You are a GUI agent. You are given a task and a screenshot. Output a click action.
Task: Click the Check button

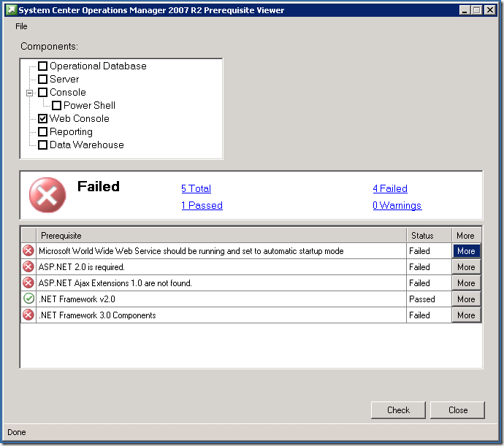click(x=398, y=410)
